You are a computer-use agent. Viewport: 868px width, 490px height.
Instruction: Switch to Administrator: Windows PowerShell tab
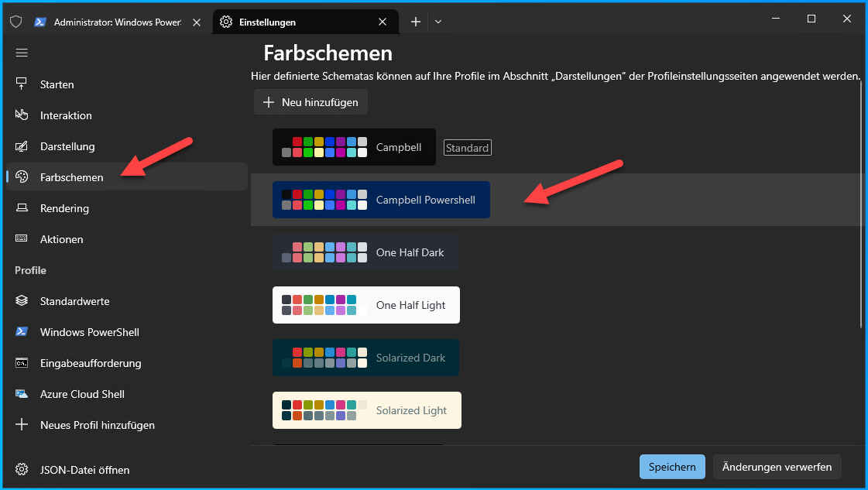point(118,22)
